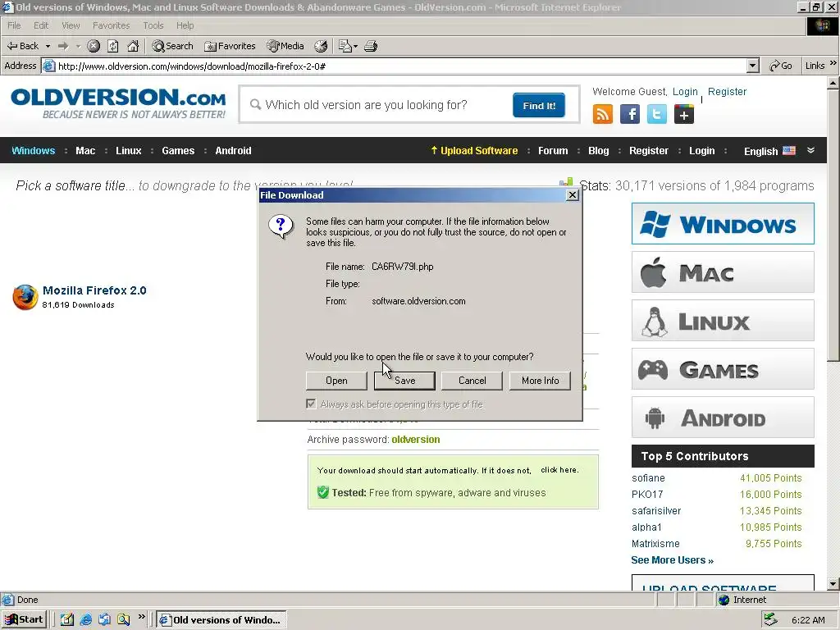Viewport: 840px width, 630px height.
Task: Click the Stop button icon
Action: tap(94, 46)
